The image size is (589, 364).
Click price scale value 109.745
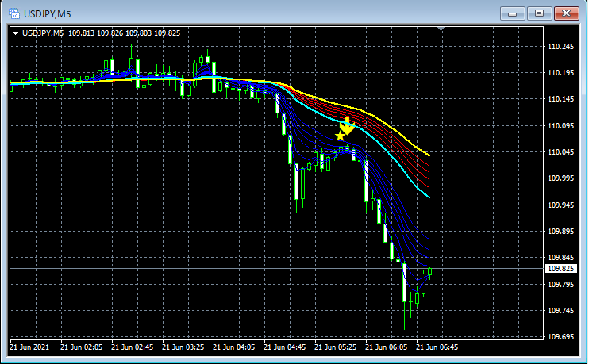(x=561, y=311)
